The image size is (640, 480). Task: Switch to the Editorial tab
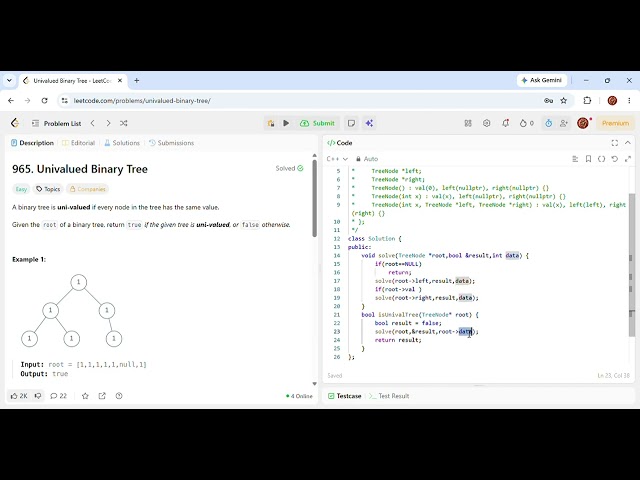click(x=78, y=143)
